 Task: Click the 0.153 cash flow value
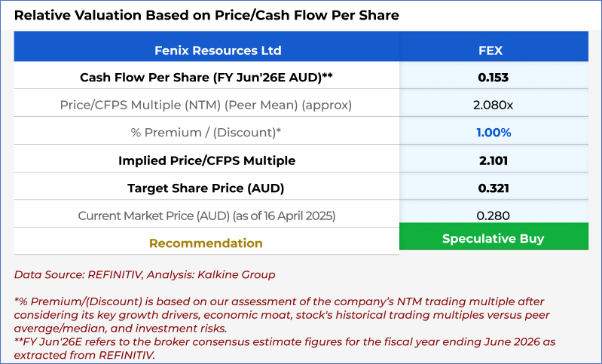[494, 77]
